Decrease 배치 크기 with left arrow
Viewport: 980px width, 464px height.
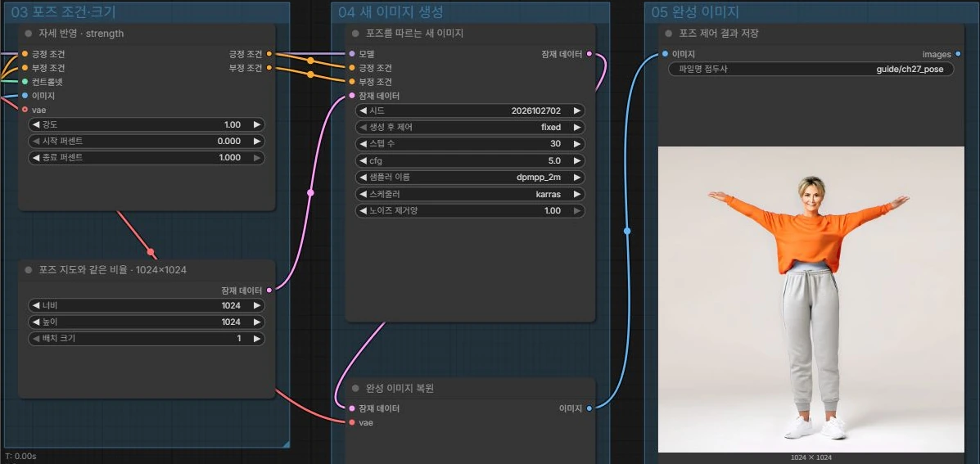click(36, 339)
